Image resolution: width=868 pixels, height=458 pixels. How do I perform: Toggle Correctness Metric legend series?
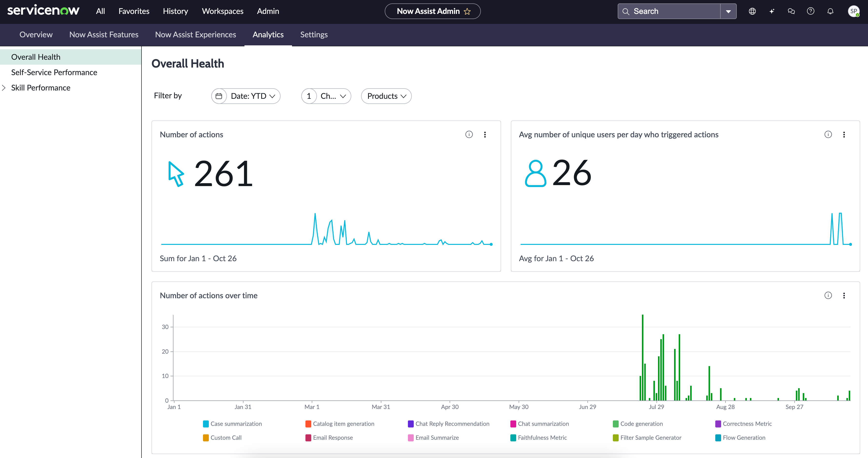pyautogui.click(x=743, y=424)
